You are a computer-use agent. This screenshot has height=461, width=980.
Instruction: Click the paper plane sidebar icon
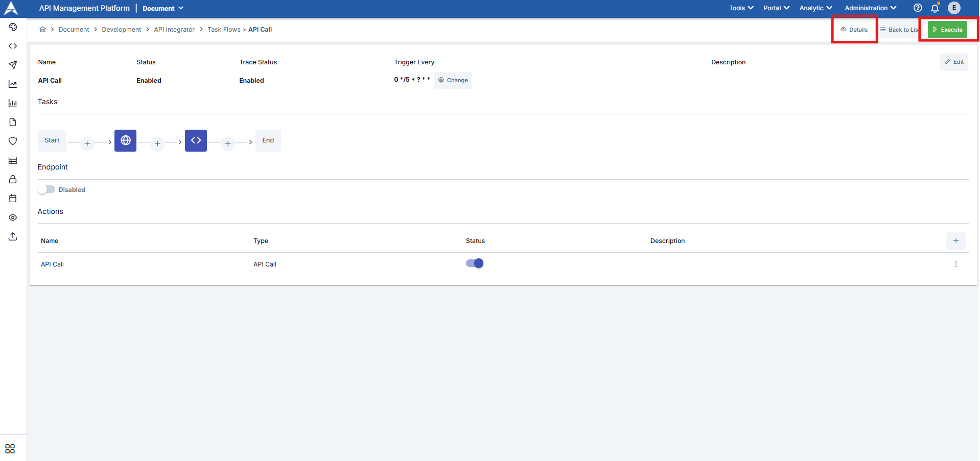click(13, 65)
